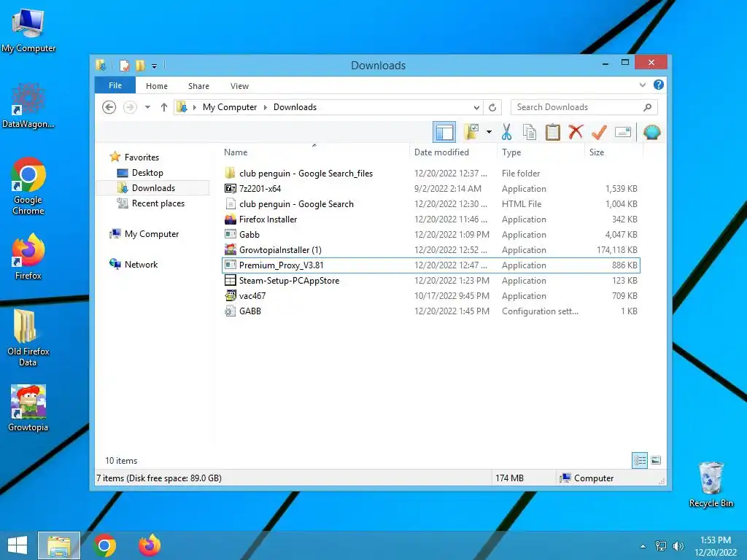Toggle the preview pane layout button
The height and width of the screenshot is (560, 747).
click(x=444, y=133)
